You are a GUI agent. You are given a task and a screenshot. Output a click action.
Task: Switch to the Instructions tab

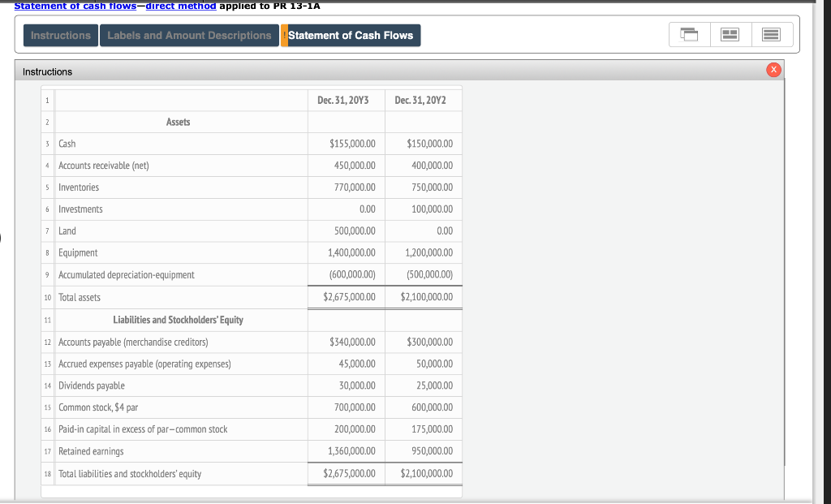pyautogui.click(x=59, y=35)
